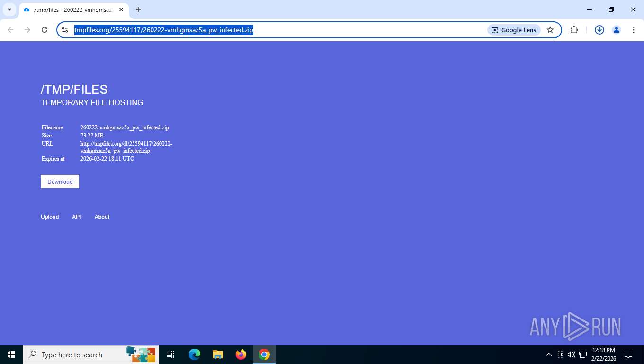Open the Meet Now tray icon
The image size is (644, 364).
click(560, 355)
